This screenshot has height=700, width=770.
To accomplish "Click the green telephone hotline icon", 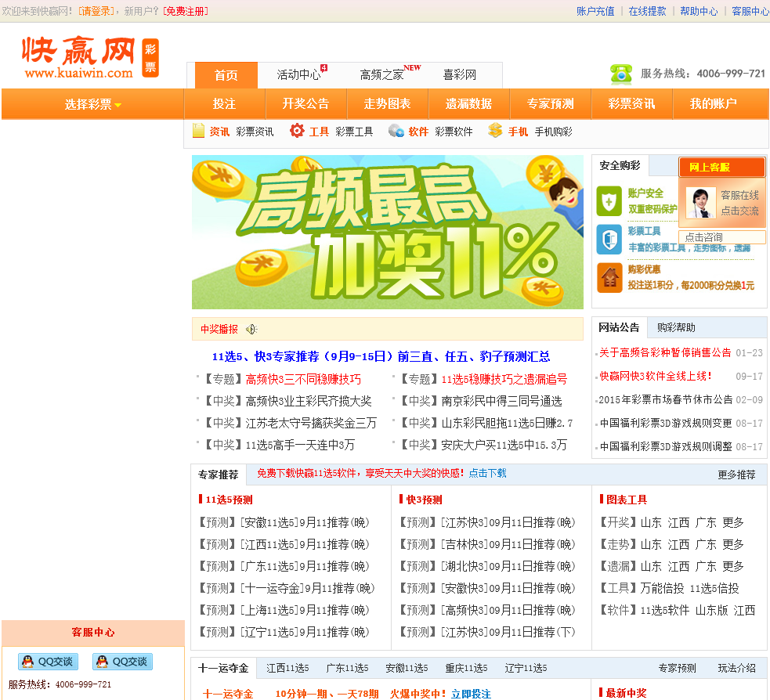I will pyautogui.click(x=620, y=74).
